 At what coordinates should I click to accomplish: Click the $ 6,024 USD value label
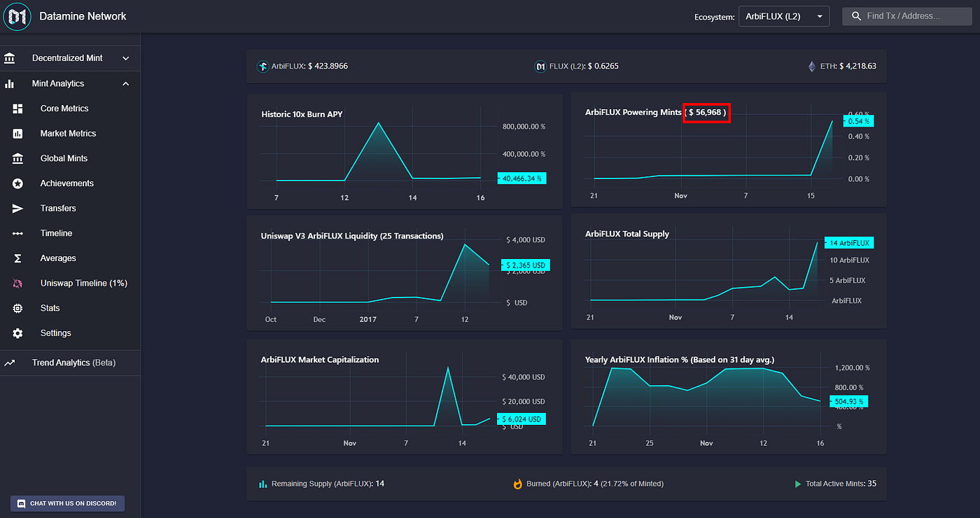tap(521, 419)
